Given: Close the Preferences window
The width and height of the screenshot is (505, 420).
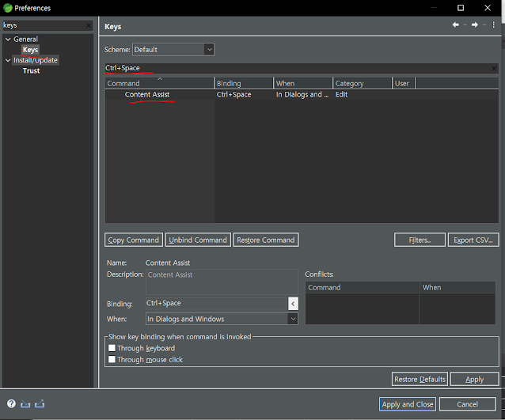Looking at the screenshot, I should point(488,8).
